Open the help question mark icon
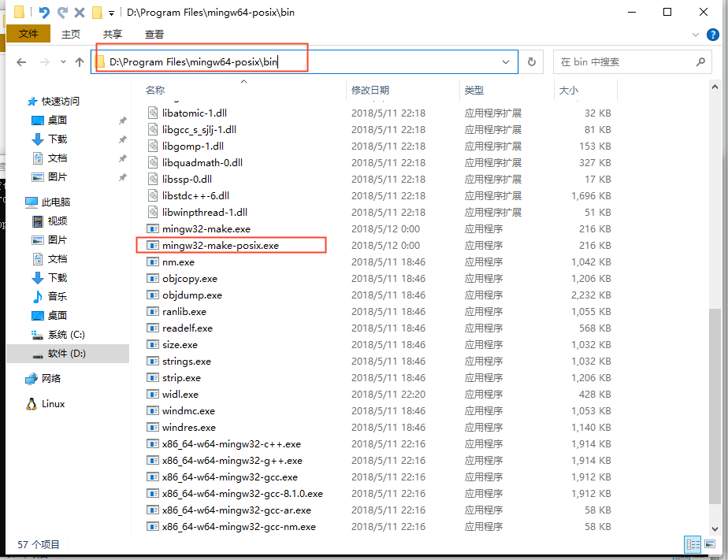The height and width of the screenshot is (560, 728). (x=713, y=35)
